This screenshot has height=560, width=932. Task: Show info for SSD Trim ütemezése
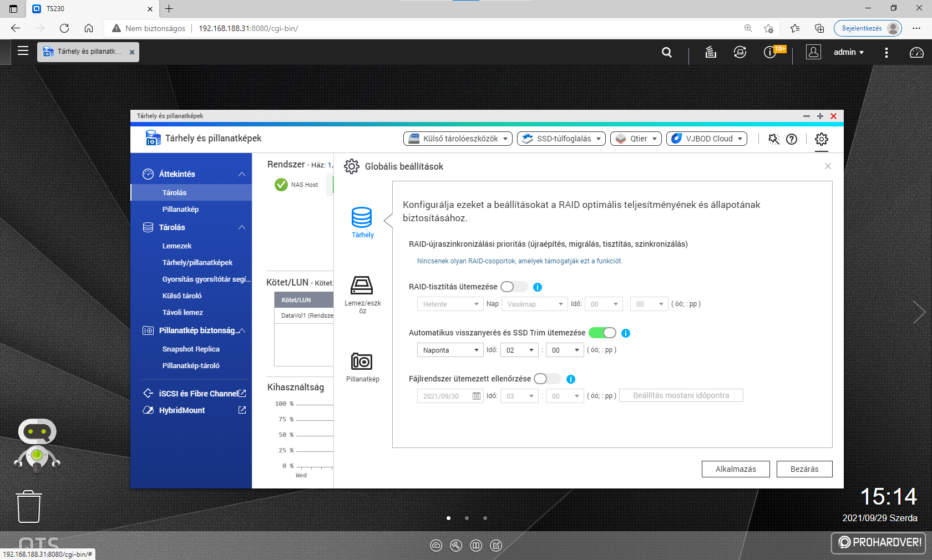pos(626,333)
